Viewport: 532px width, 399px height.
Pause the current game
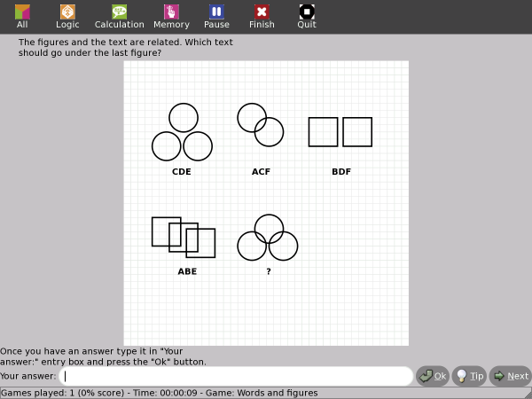[216, 16]
